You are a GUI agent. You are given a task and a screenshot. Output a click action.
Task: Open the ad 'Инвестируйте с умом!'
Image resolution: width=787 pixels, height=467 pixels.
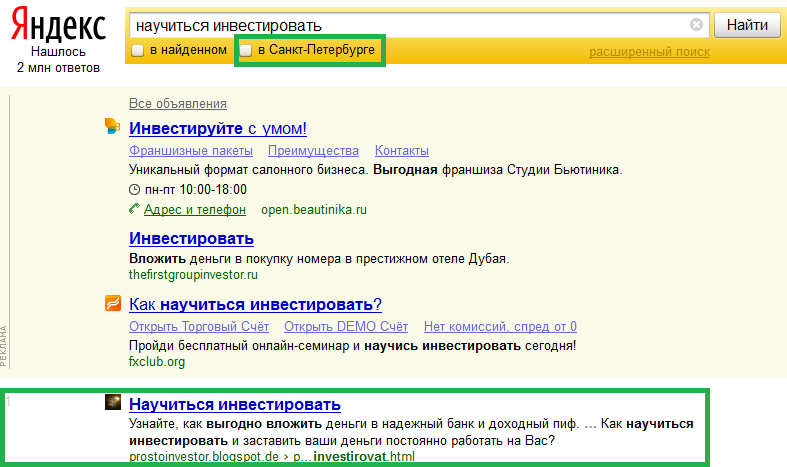click(x=218, y=129)
